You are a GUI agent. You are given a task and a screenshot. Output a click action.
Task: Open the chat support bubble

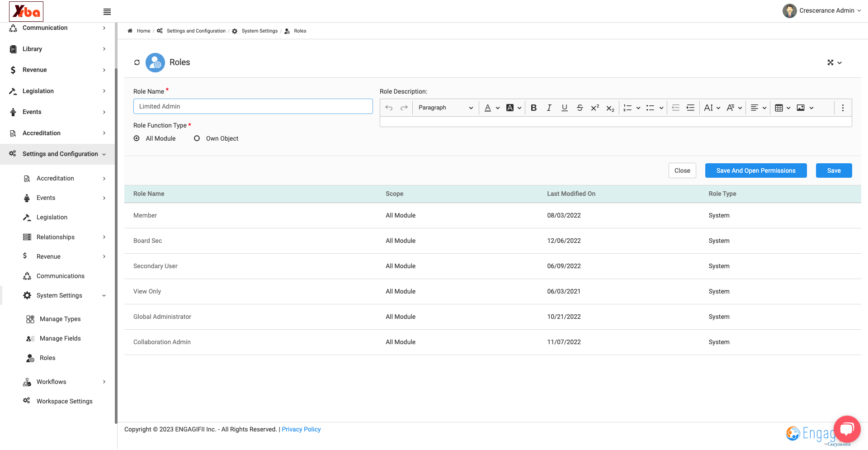tap(847, 429)
